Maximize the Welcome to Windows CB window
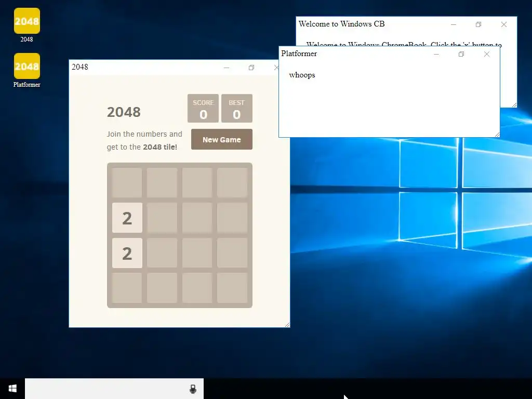The image size is (532, 399). (x=478, y=24)
